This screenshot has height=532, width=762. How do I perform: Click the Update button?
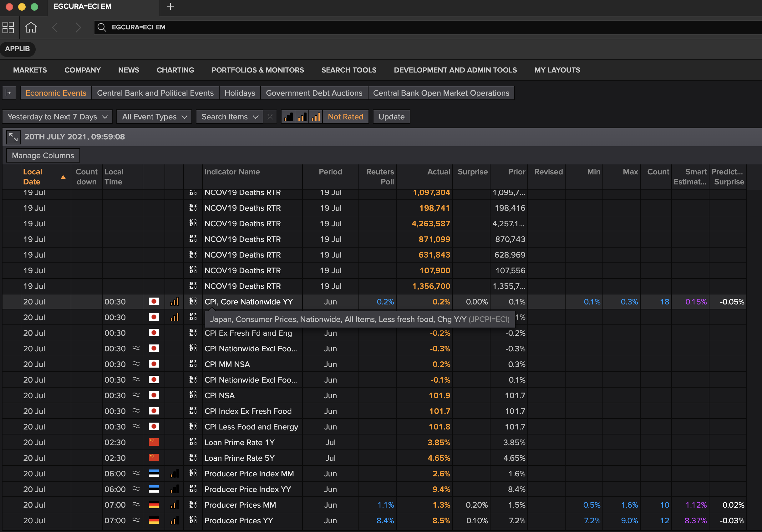pos(391,117)
